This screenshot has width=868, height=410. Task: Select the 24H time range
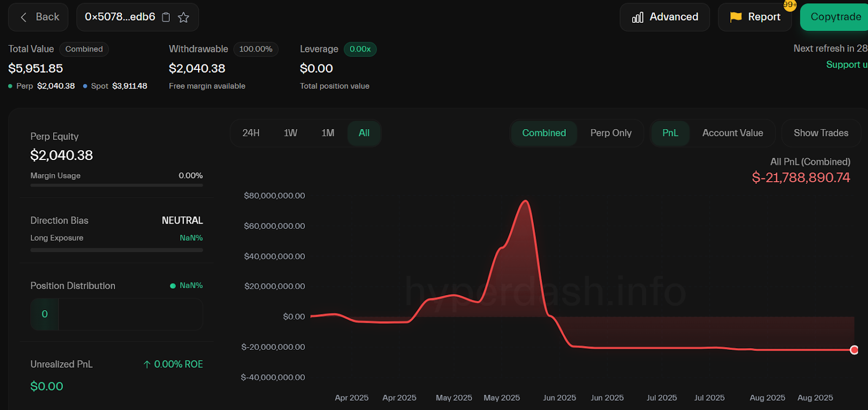(251, 133)
